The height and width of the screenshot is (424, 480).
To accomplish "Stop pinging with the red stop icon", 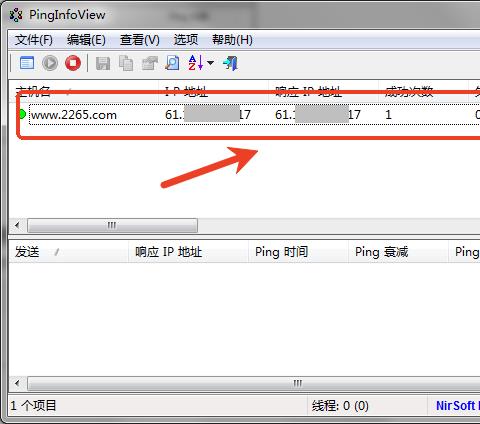I will tap(73, 63).
